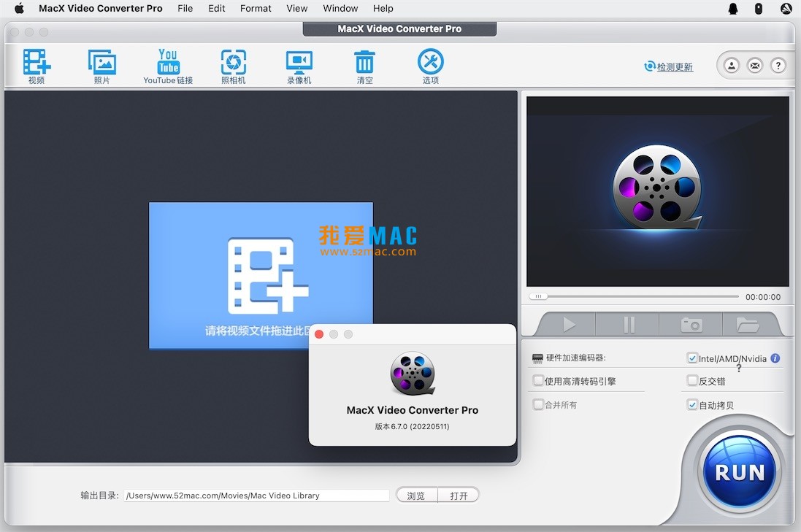
Task: Enable 使用高清转码引擎 checkbox
Action: tap(538, 380)
